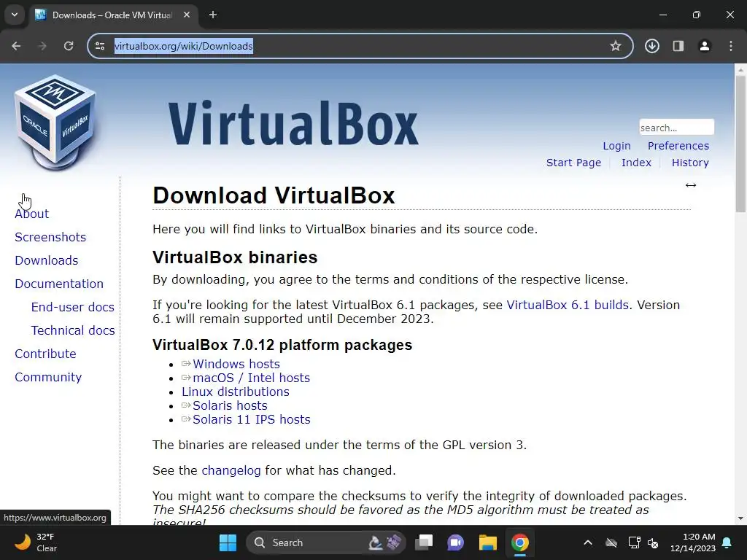Open Task View icon on taskbar
Screen dimensions: 747x560
coord(424,542)
